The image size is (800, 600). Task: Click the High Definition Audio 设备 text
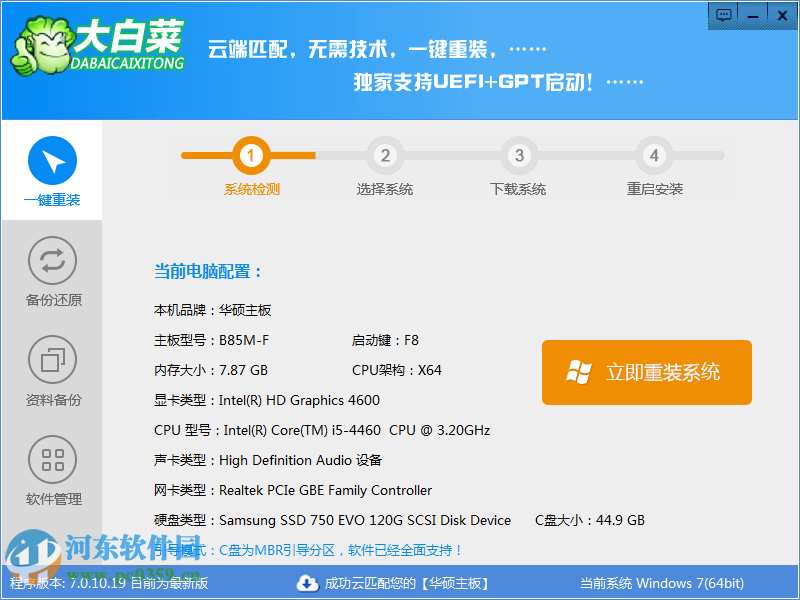click(x=300, y=460)
